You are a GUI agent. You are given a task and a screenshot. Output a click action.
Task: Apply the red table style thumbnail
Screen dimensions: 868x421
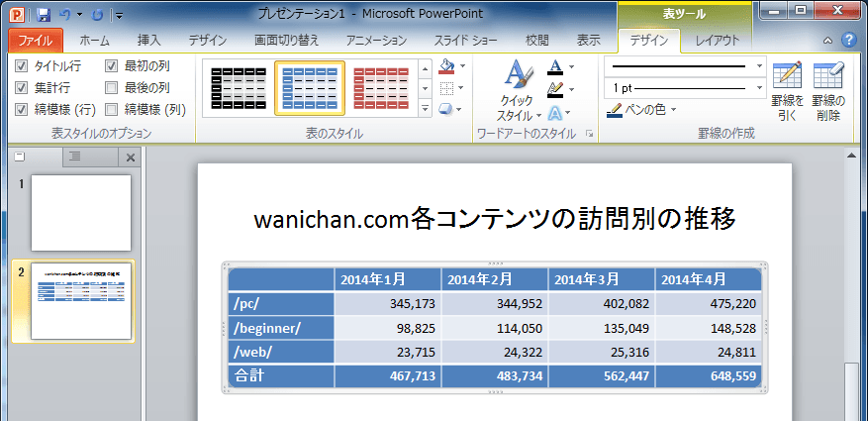[x=381, y=88]
